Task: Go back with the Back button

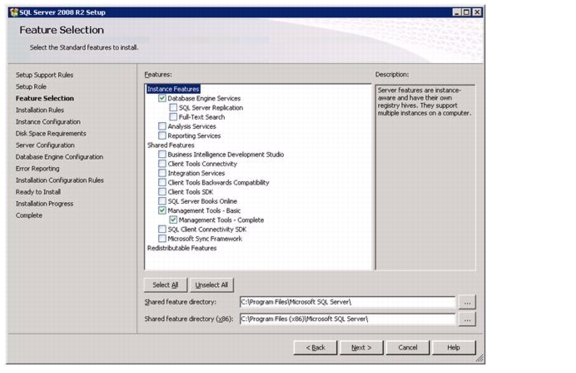Action: (x=315, y=348)
